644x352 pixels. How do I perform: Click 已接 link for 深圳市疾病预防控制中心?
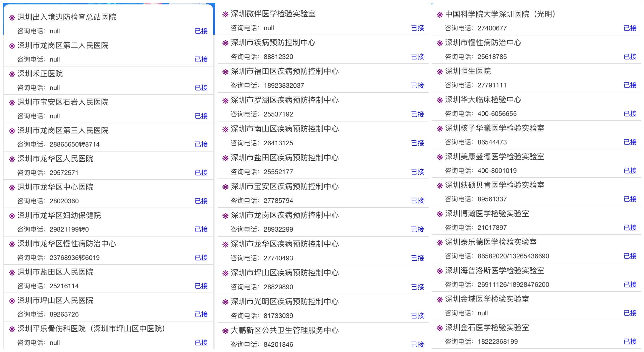tap(417, 57)
